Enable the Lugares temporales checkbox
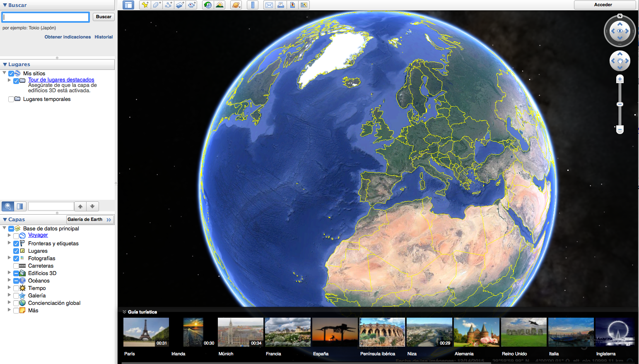The width and height of the screenshot is (639, 364). [11, 99]
